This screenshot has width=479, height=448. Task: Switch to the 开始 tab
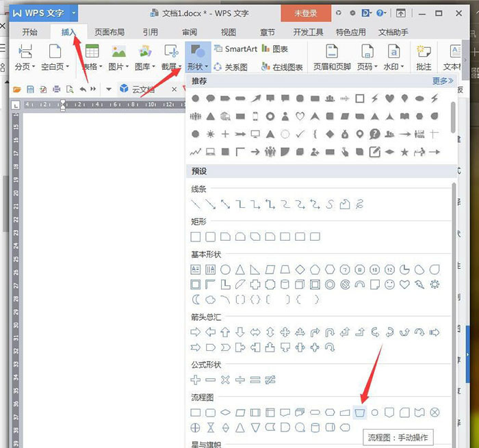[x=29, y=32]
